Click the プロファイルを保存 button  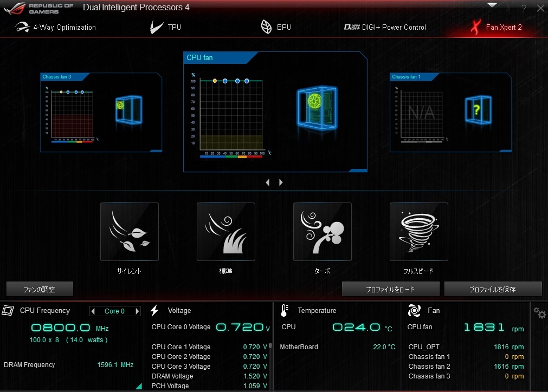click(x=493, y=289)
